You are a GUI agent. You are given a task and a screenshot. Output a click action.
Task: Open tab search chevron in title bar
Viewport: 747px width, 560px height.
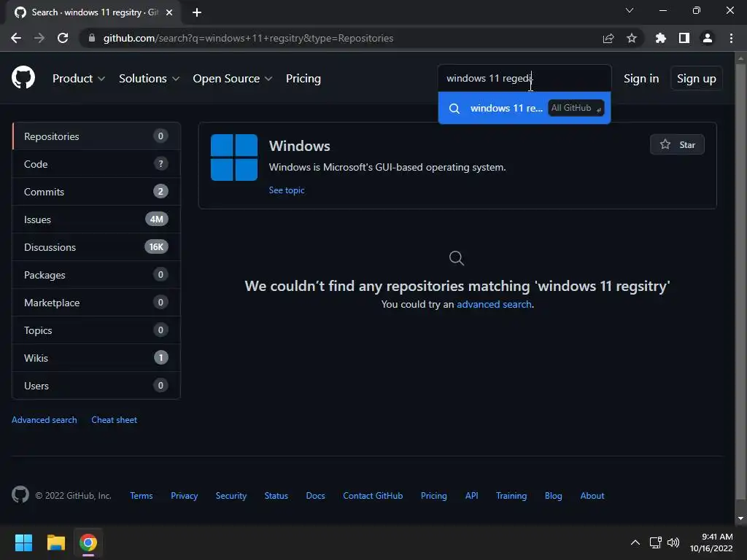click(x=630, y=10)
